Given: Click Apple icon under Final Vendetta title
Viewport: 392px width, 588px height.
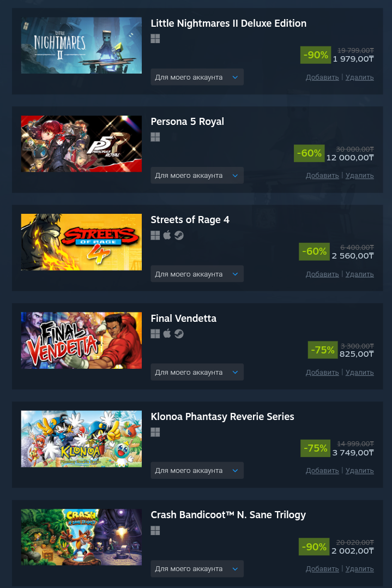Looking at the screenshot, I should 167,334.
